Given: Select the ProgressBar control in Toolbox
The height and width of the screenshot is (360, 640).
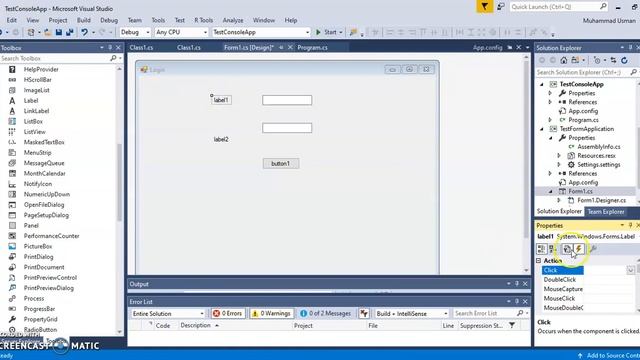Looking at the screenshot, I should coord(39,309).
